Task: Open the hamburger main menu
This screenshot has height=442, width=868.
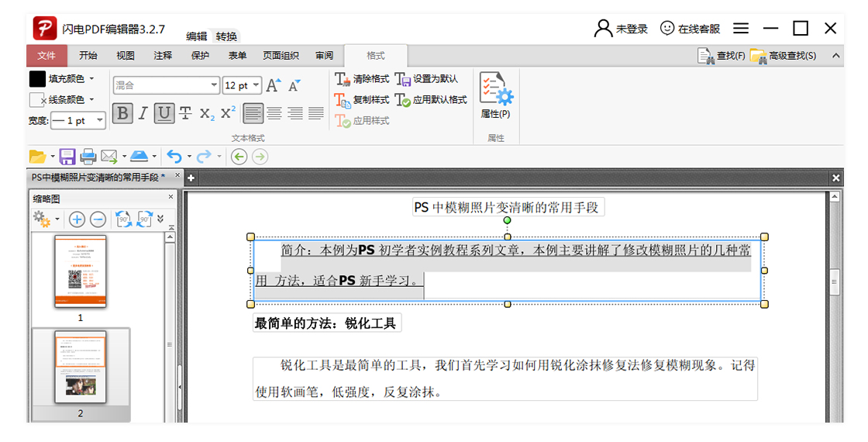Action: [x=741, y=28]
